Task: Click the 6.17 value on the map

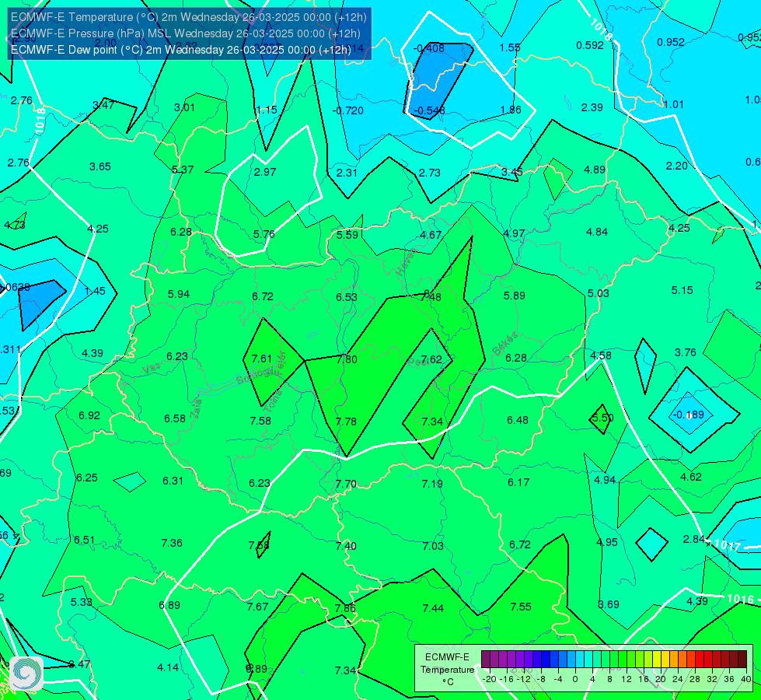Action: [518, 482]
